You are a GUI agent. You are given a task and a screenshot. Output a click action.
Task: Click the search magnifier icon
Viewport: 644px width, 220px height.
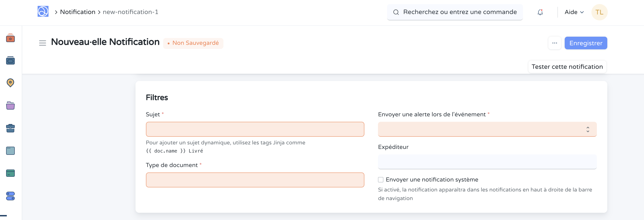point(396,12)
